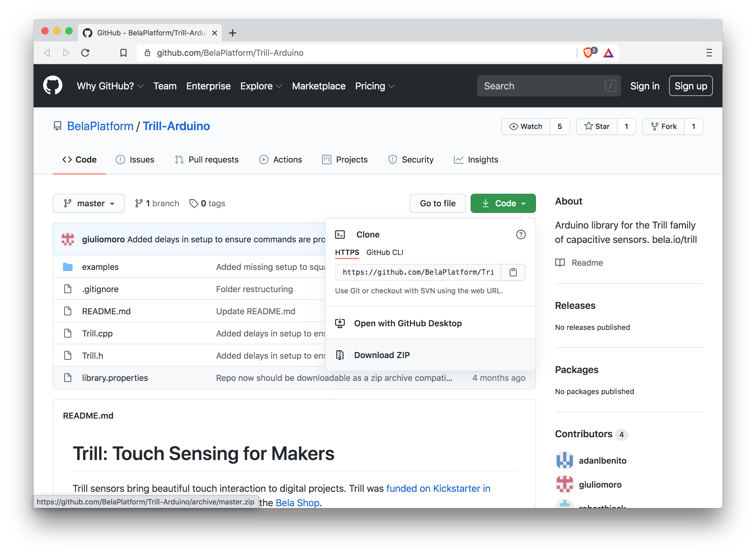Click the repository icon beside BelaPlatform

(58, 126)
